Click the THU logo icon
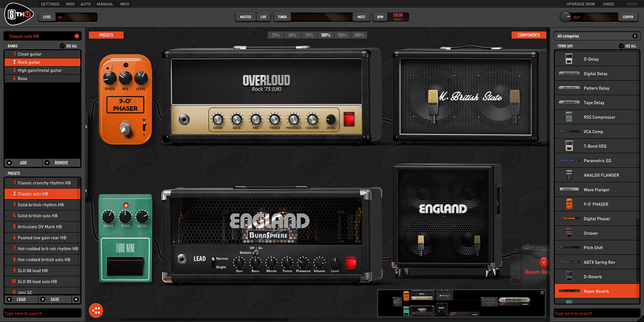Image resolution: width=644 pixels, height=322 pixels. 20,14
